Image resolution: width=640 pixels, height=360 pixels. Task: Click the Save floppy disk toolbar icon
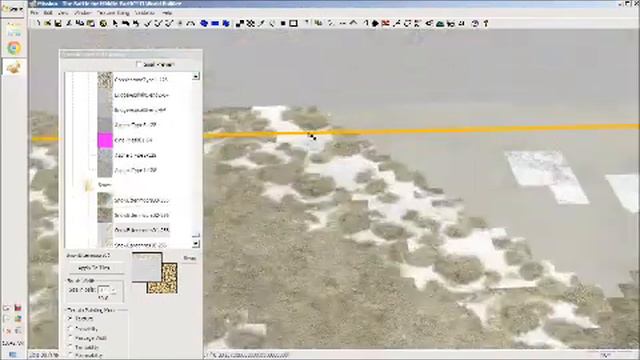point(58,23)
